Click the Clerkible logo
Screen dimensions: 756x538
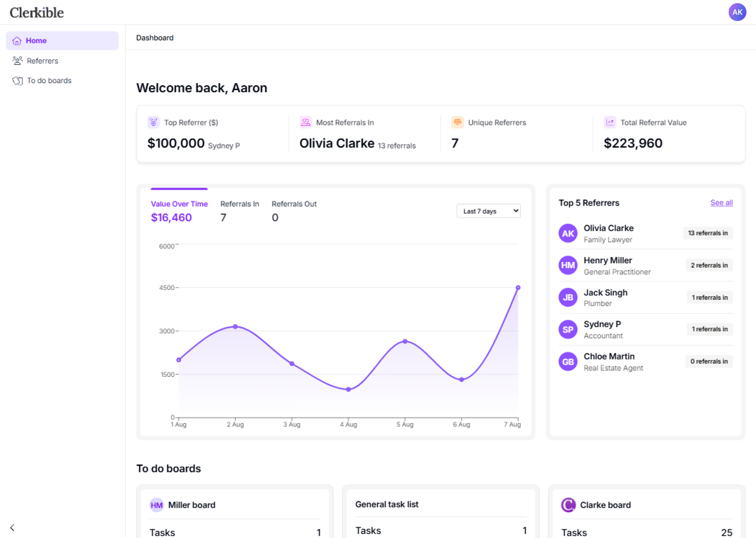pos(37,13)
